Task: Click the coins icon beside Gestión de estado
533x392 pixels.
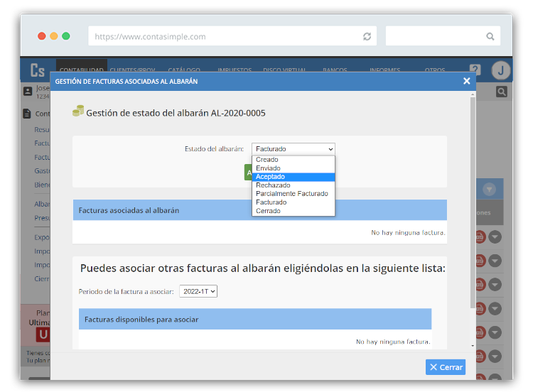Action: (x=78, y=111)
